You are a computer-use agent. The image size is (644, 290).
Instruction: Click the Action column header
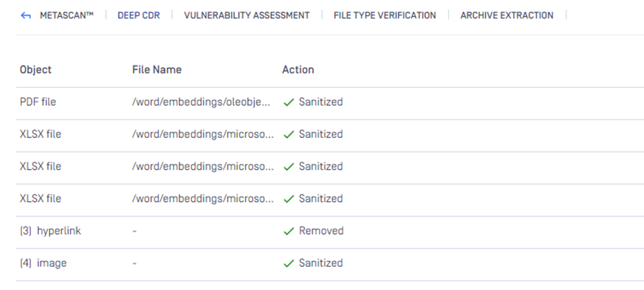coord(298,70)
